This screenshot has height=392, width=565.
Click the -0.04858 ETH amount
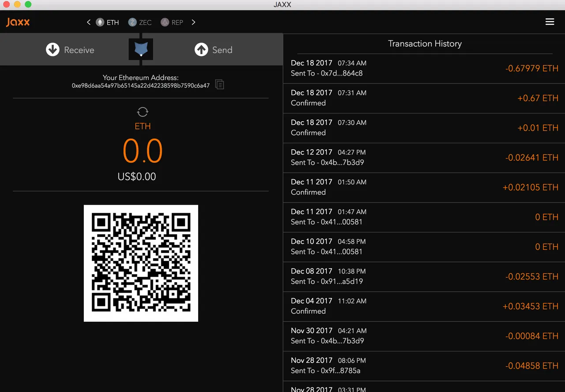(x=532, y=366)
